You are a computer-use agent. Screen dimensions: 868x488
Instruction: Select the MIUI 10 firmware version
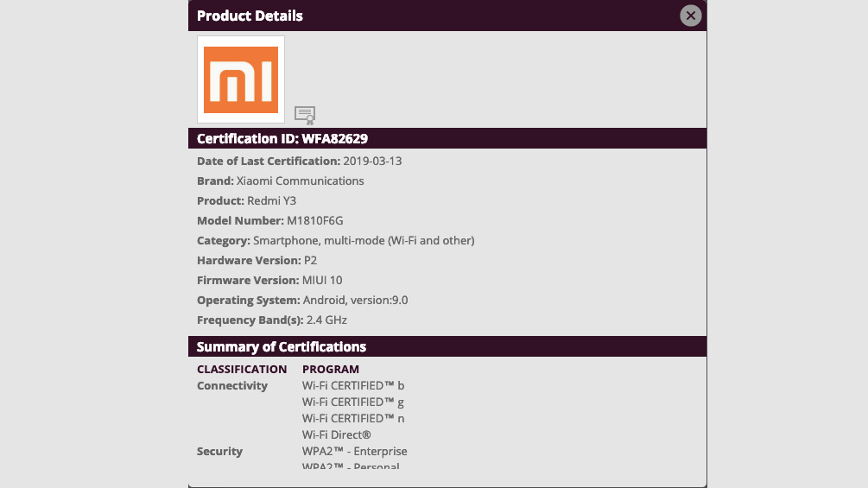coord(322,281)
